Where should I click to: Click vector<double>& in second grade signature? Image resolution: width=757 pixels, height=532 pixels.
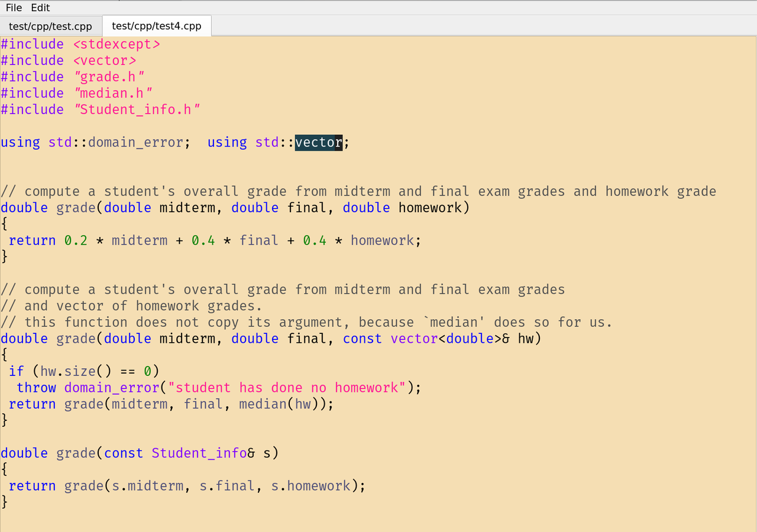[450, 339]
